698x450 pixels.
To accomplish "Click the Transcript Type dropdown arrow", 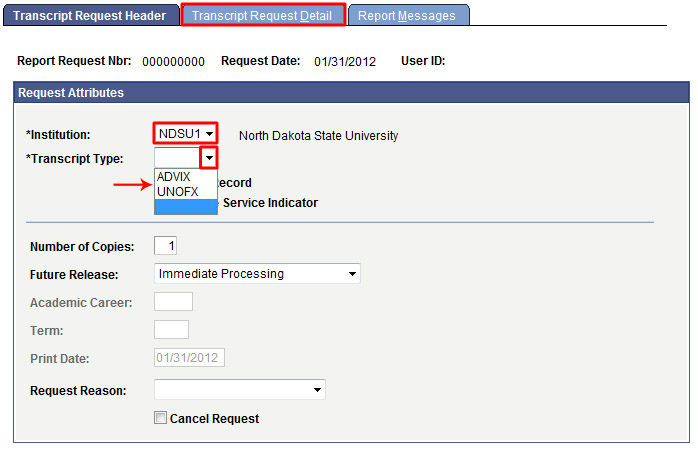I will click(209, 158).
